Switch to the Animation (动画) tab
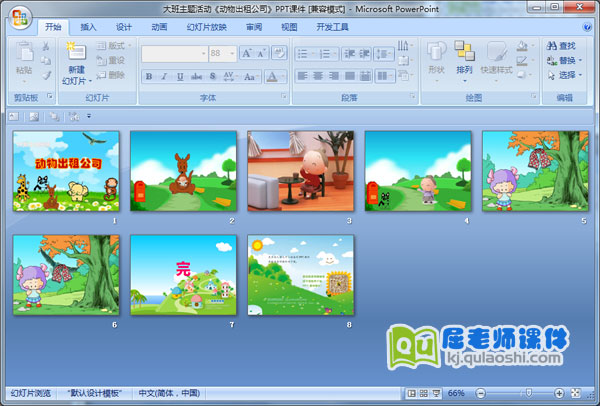600x406 pixels. 159,27
